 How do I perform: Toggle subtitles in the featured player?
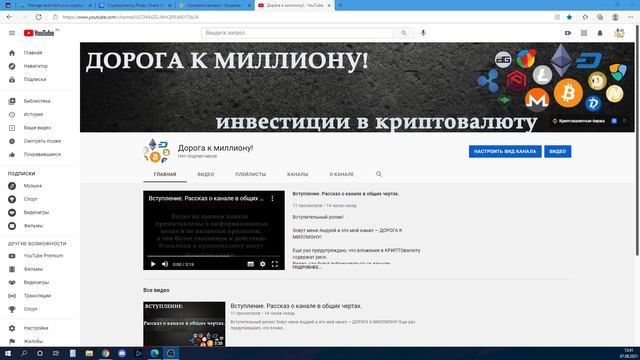tap(251, 264)
